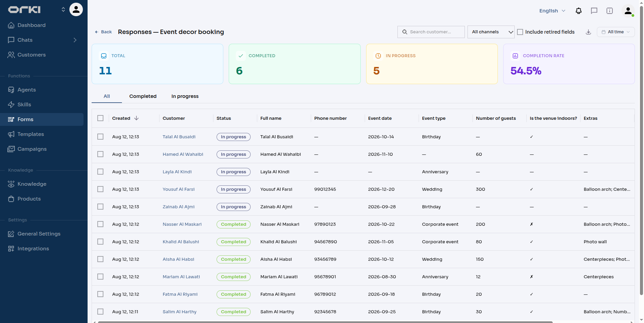The width and height of the screenshot is (644, 323).
Task: Open customer Talal Al Busaidi link
Action: point(179,137)
